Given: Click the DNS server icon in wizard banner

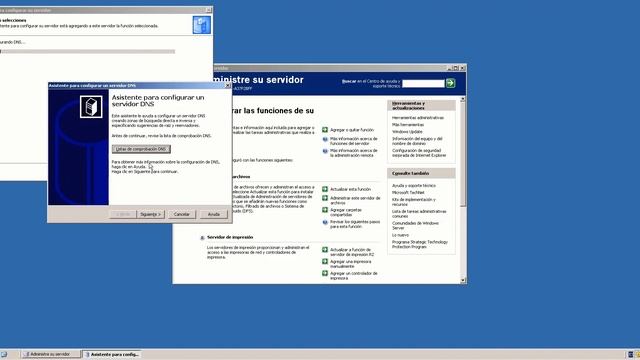Looking at the screenshot, I should point(91,107).
